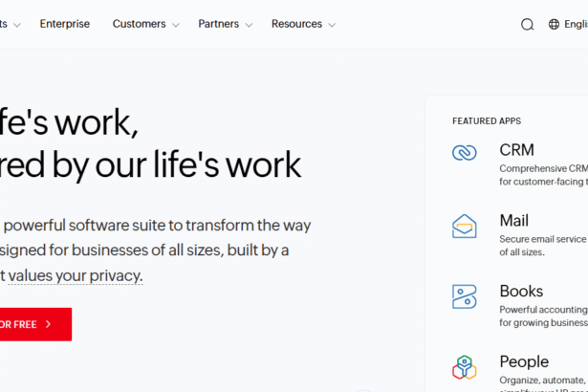This screenshot has width=588, height=392.
Task: Click the 'red by our life's work' headline
Action: 150,165
